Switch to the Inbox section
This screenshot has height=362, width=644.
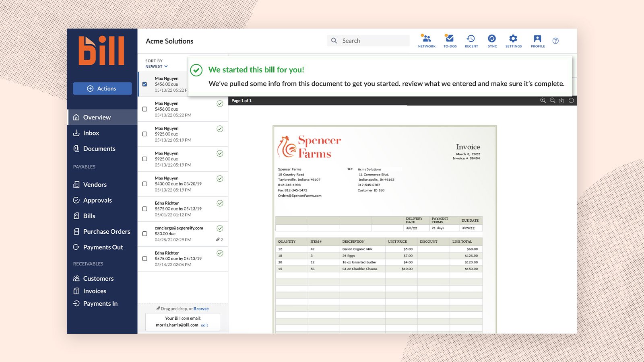pyautogui.click(x=91, y=133)
